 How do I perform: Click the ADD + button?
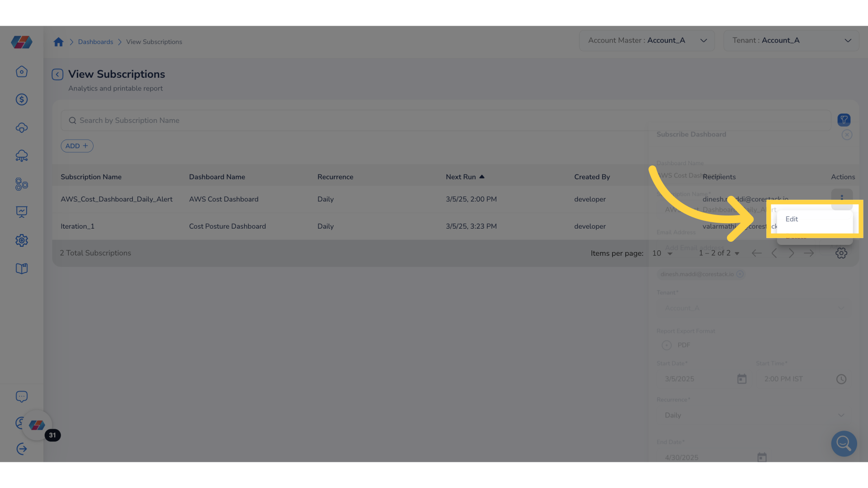(77, 146)
